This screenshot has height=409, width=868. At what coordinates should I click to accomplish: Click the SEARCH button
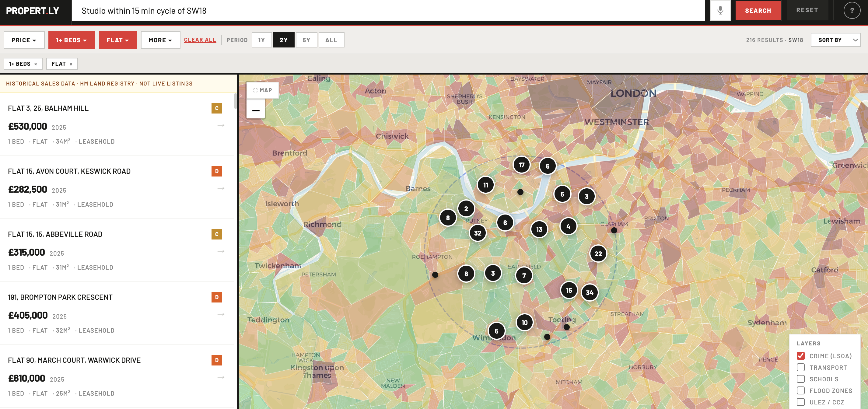pos(758,10)
